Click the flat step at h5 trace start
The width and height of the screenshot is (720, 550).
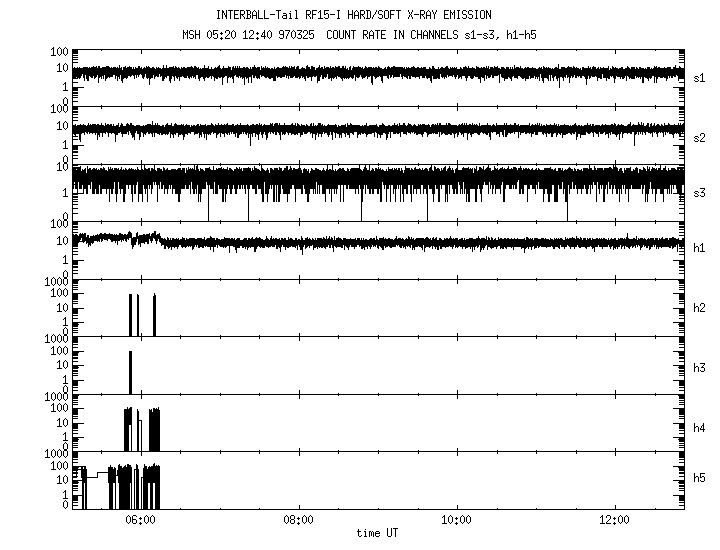[95, 477]
